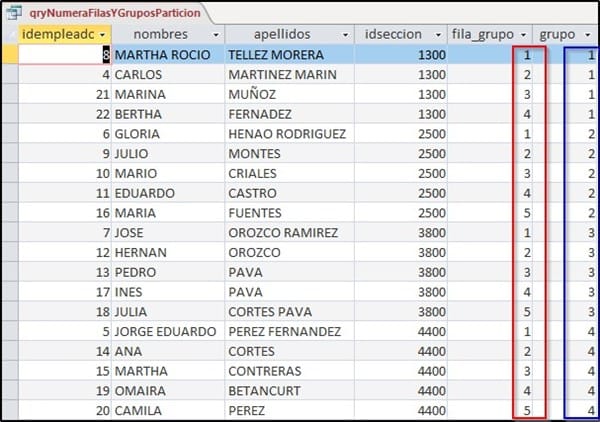The image size is (600, 422).
Task: Select the idempleado cell with value 21
Action: (x=62, y=94)
